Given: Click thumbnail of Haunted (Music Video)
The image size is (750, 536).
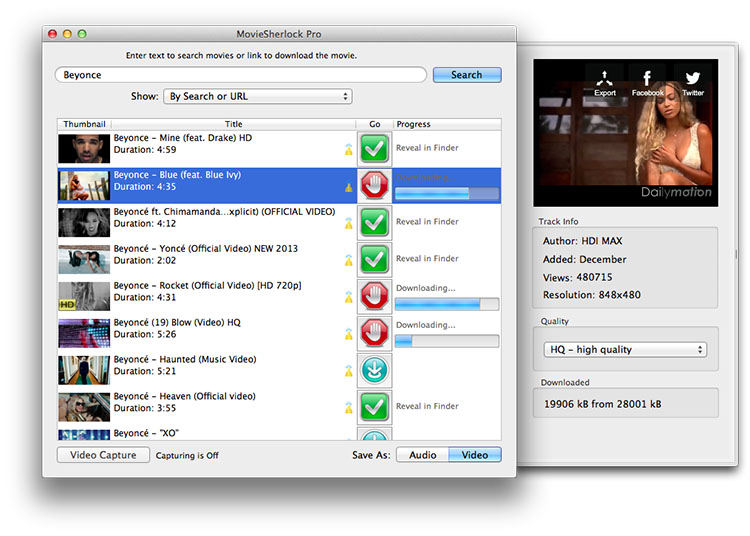Looking at the screenshot, I should pos(84,370).
